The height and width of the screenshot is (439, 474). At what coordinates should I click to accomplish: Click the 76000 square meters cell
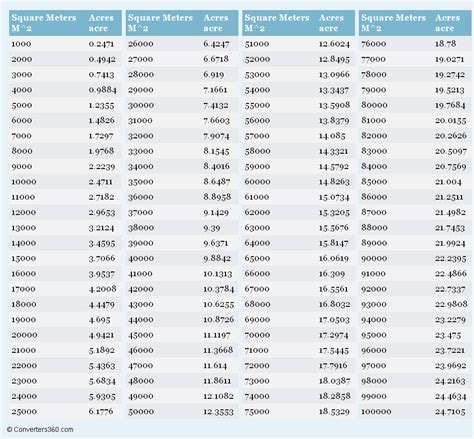click(x=374, y=44)
